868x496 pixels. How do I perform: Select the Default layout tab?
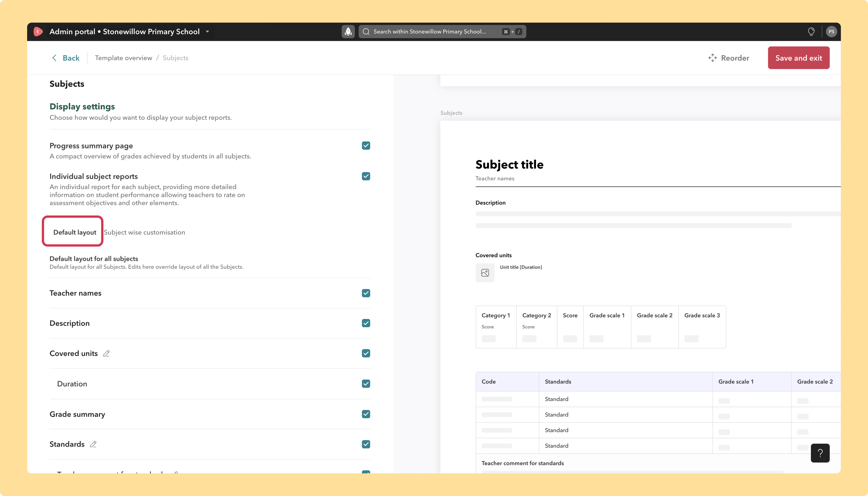tap(75, 232)
